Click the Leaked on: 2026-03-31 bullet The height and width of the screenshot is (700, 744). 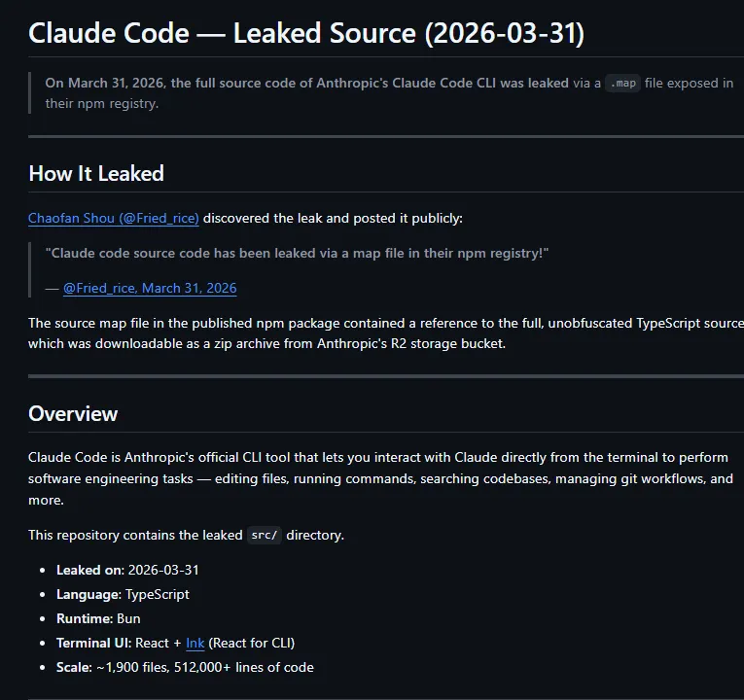(x=127, y=570)
